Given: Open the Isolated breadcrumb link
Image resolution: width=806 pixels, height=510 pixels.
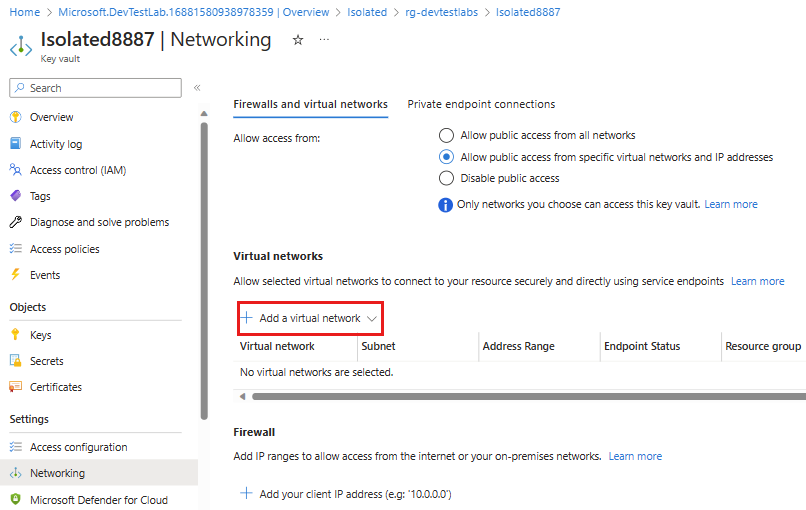Looking at the screenshot, I should point(367,12).
